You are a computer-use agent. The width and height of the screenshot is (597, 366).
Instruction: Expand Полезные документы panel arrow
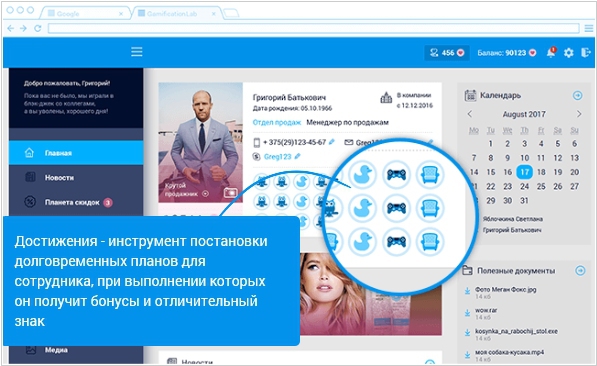point(580,270)
